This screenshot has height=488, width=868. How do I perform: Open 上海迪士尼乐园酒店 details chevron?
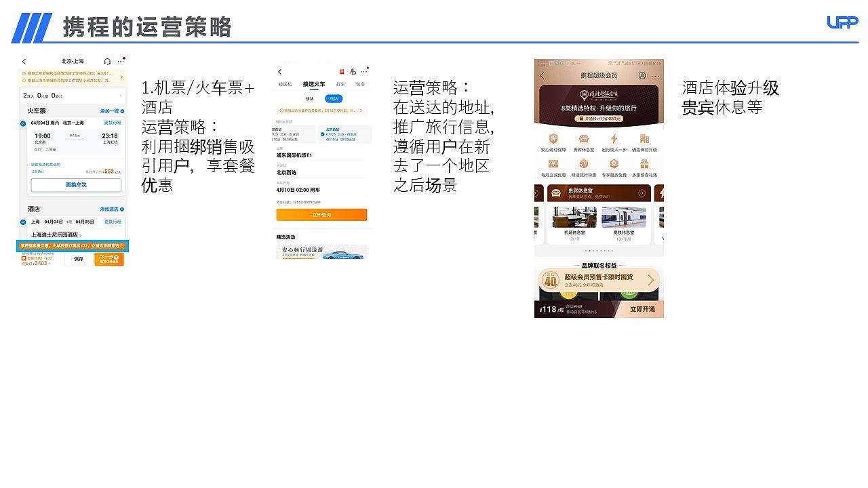coord(81,235)
